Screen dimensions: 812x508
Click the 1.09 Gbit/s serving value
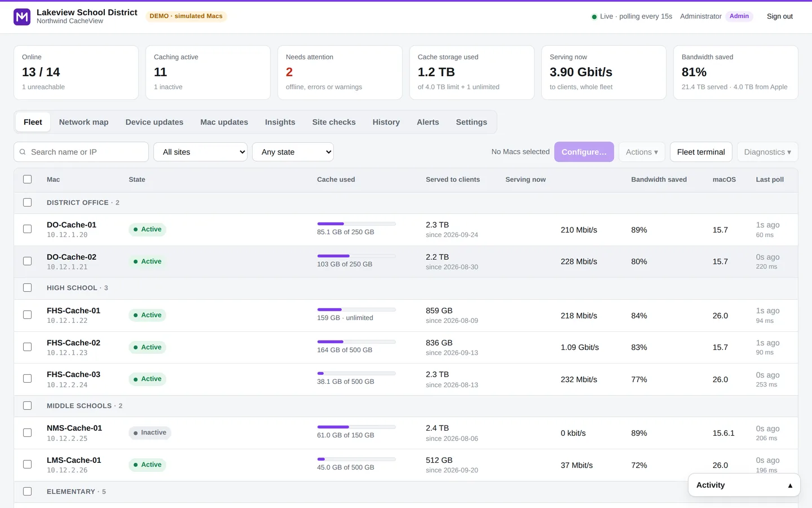pos(580,347)
